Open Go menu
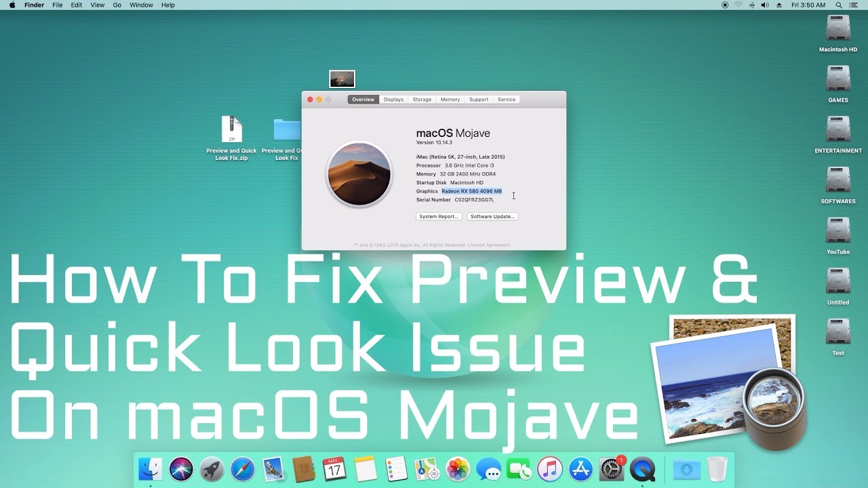The width and height of the screenshot is (868, 488). (x=117, y=5)
